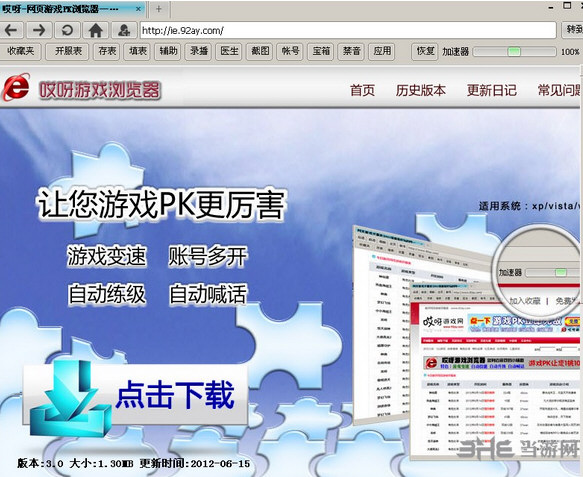
Task: Click the version 3.0 info text
Action: [x=133, y=464]
